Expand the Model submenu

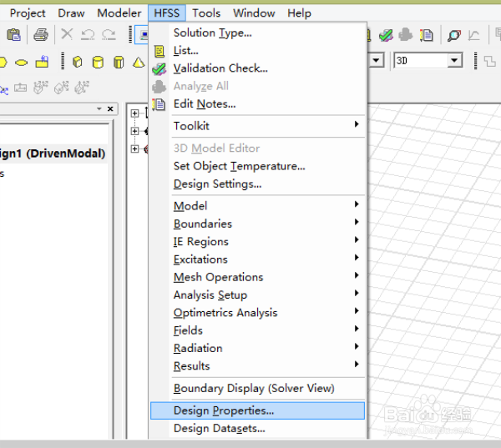pos(257,206)
